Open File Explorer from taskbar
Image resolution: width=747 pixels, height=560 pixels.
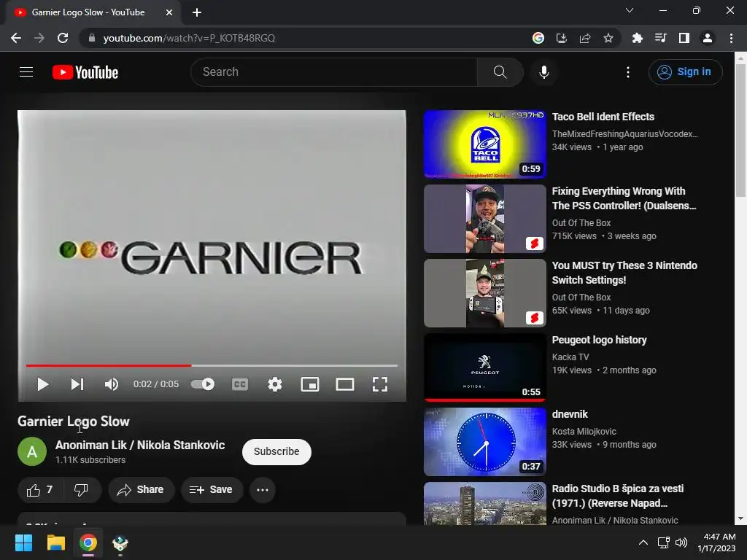(x=55, y=542)
